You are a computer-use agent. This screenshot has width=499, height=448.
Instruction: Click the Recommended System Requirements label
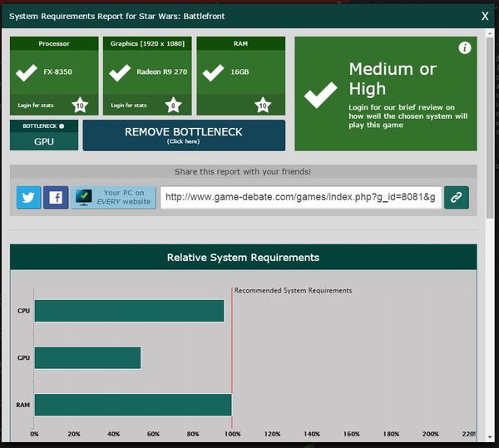tap(293, 290)
